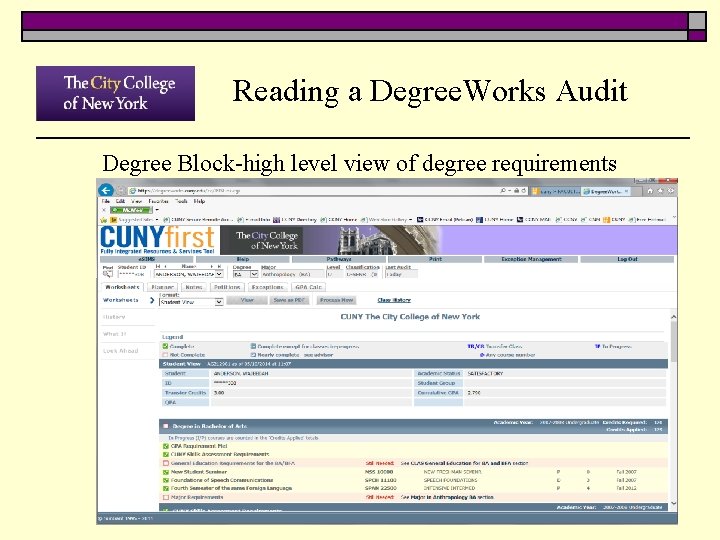The height and width of the screenshot is (540, 720).
Task: Switch to the Worksheets tab
Action: (x=122, y=287)
